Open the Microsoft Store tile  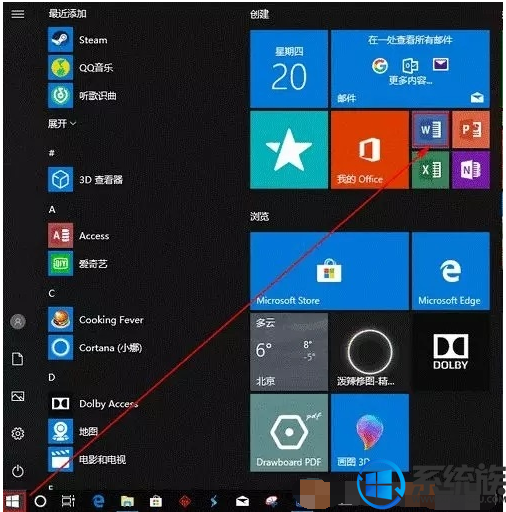click(x=329, y=271)
